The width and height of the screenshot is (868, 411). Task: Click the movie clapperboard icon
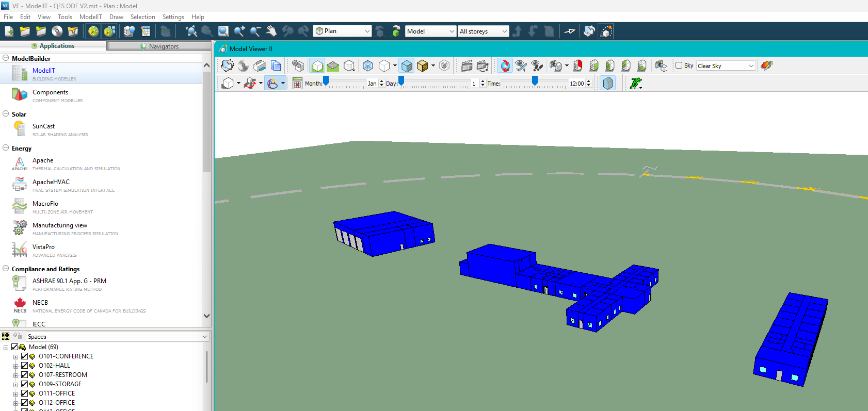point(467,65)
